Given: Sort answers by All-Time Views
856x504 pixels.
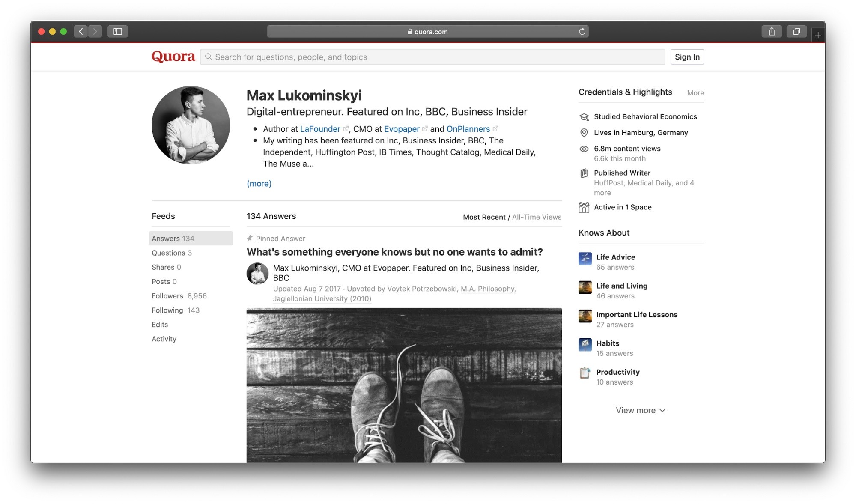Looking at the screenshot, I should 536,217.
